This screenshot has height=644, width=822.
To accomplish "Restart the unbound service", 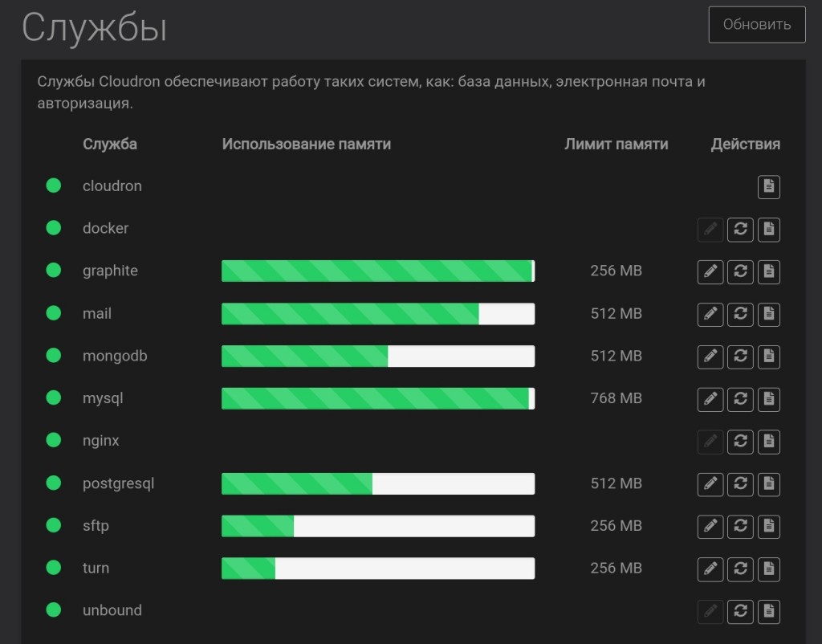I will (x=739, y=612).
